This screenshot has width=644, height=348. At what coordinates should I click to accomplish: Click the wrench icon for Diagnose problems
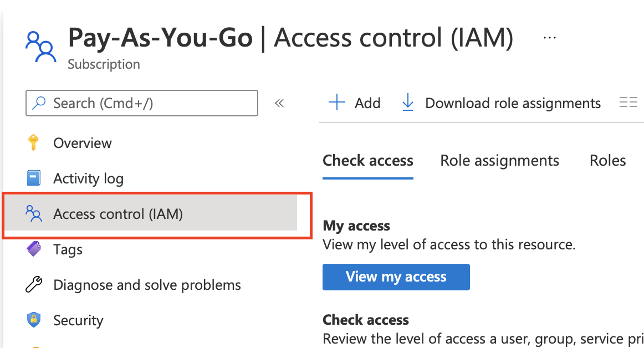click(x=34, y=285)
